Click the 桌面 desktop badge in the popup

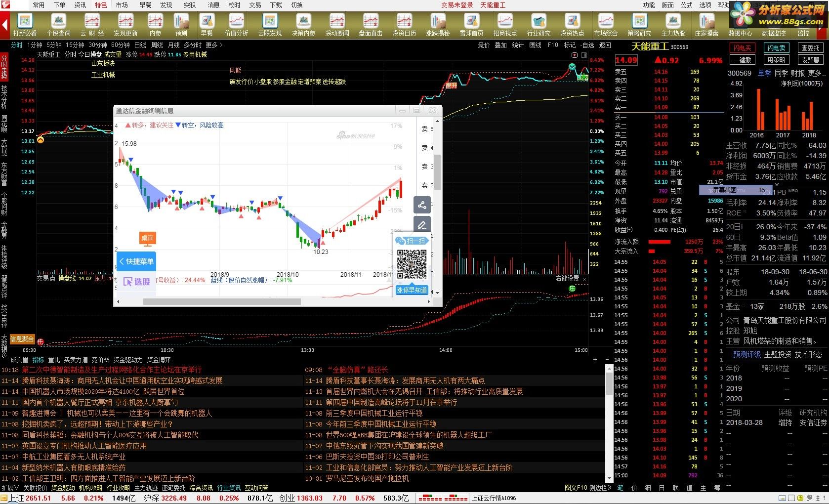point(148,239)
